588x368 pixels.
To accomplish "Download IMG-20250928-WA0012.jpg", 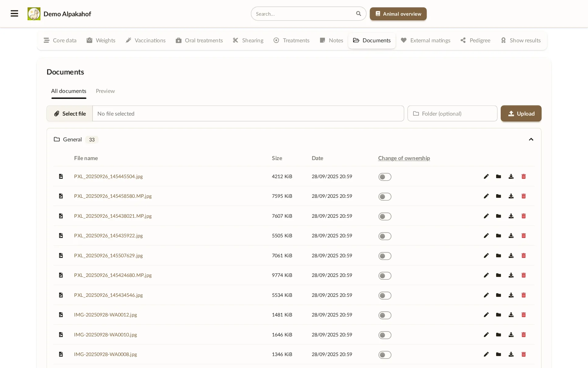I will [511, 315].
